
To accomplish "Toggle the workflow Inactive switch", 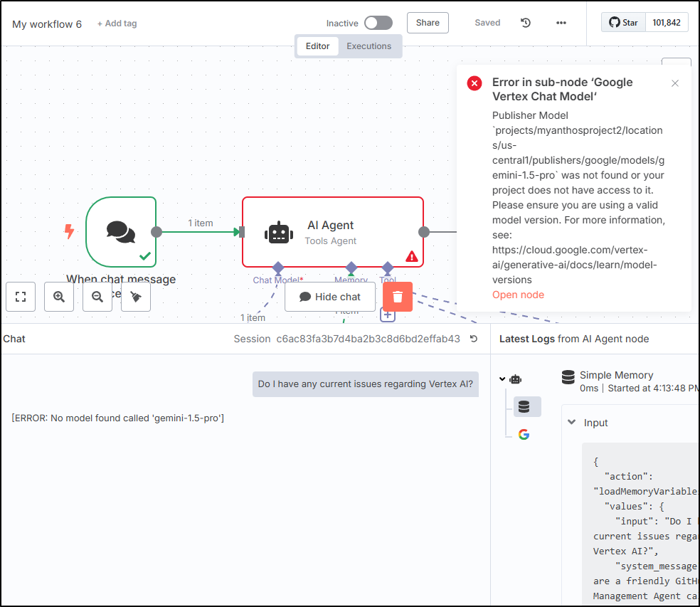I will point(378,23).
